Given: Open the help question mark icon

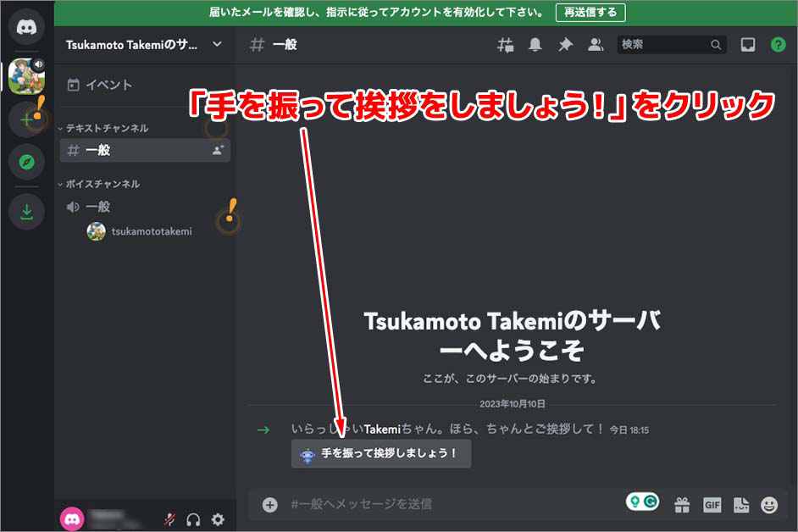Looking at the screenshot, I should 778,45.
